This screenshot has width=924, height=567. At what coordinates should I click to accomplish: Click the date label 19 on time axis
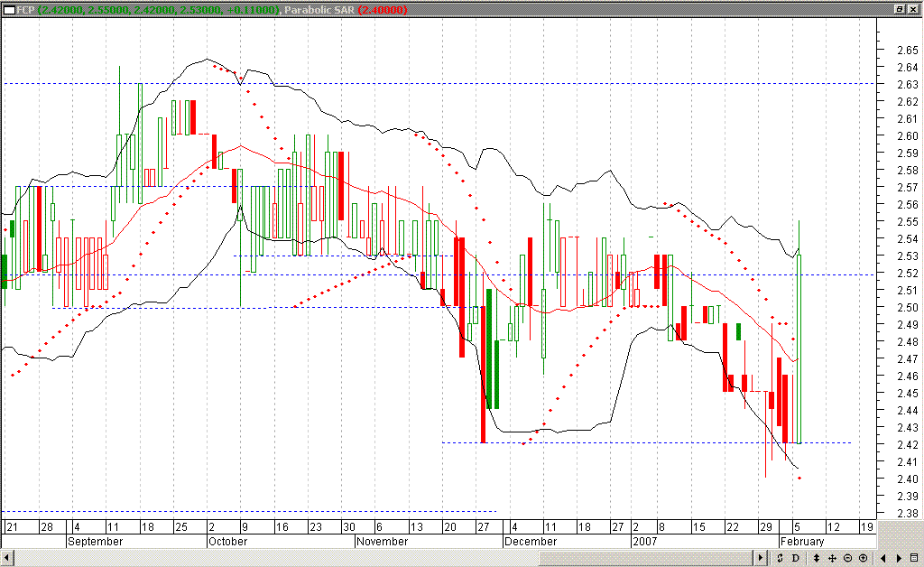[x=866, y=527]
